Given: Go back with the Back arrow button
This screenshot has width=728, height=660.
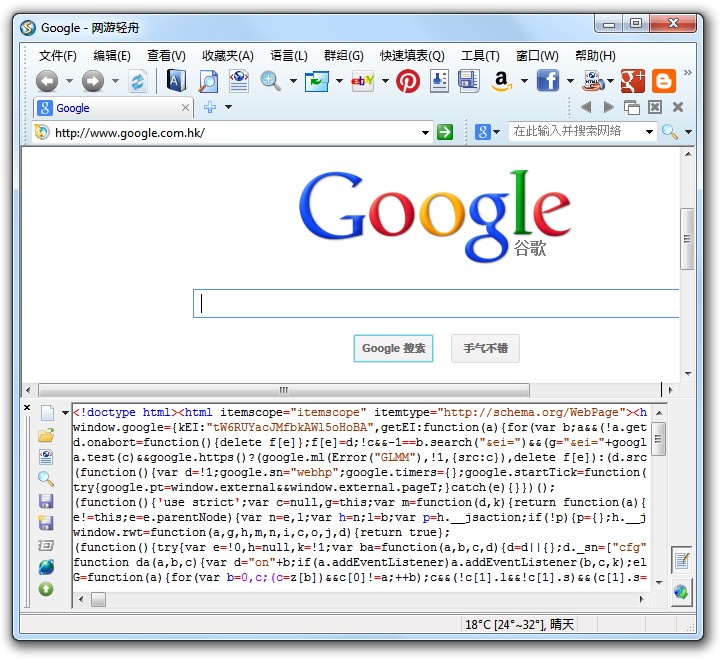Looking at the screenshot, I should [x=47, y=81].
